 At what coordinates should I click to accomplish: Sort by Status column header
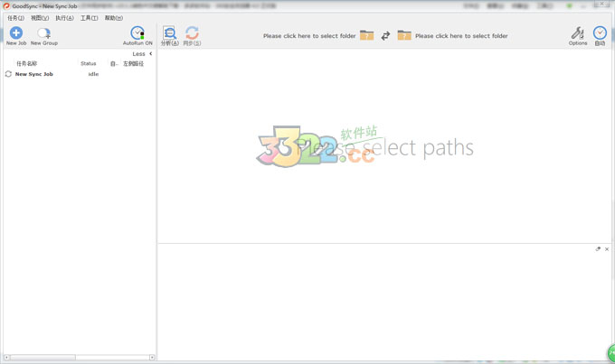[89, 63]
